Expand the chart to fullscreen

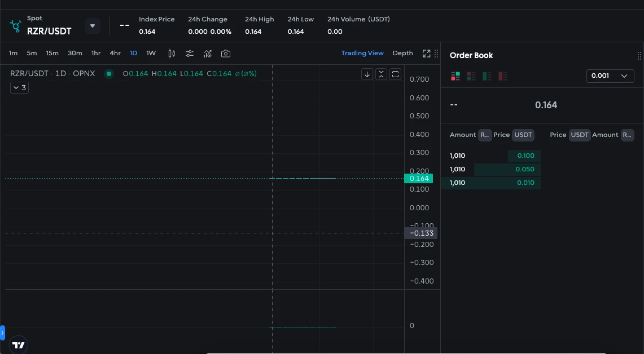click(x=426, y=54)
